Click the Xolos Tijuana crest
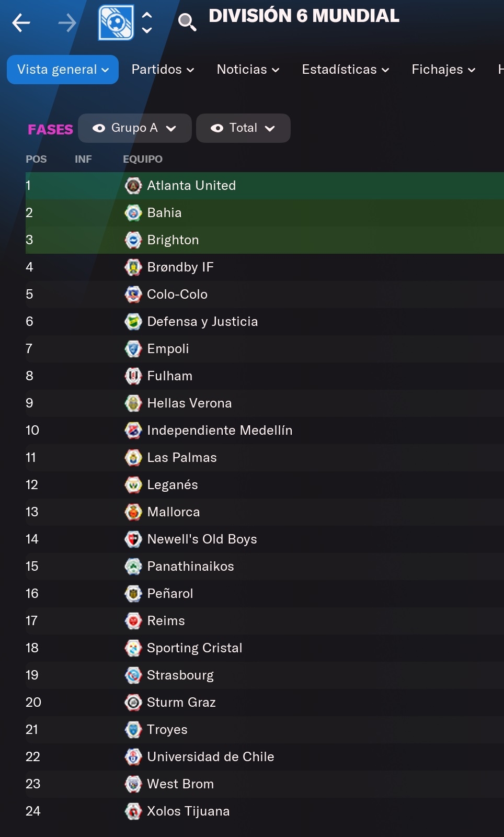 (x=133, y=811)
